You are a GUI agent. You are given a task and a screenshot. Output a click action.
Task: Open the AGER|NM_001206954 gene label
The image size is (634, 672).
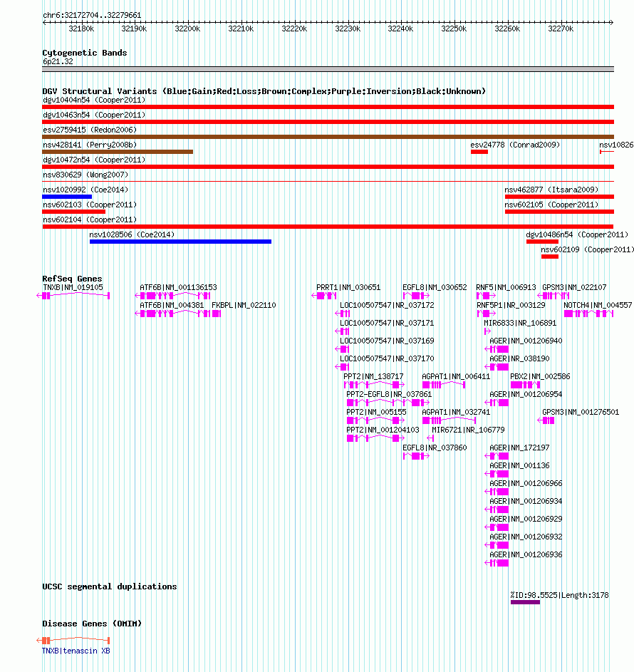526,394
